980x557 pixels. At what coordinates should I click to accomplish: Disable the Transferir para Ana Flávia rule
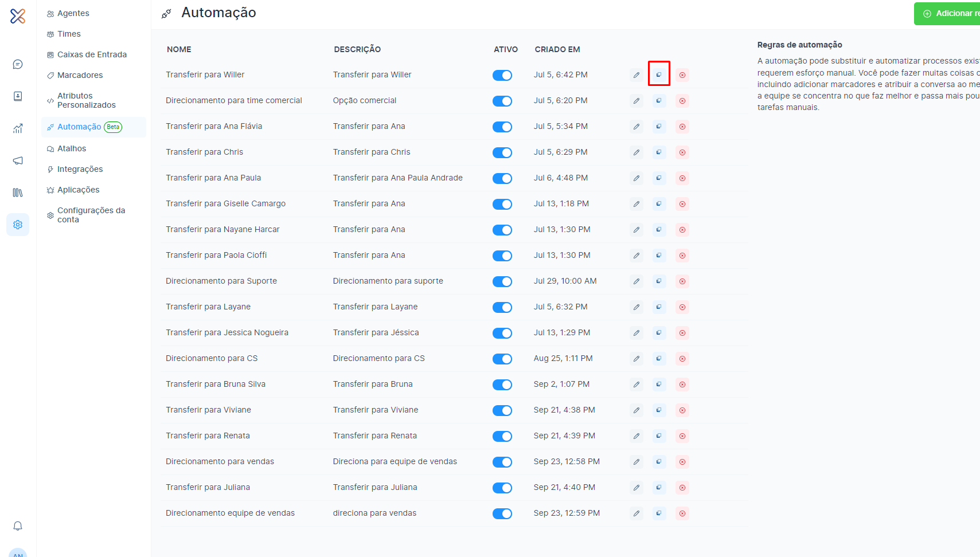(502, 127)
